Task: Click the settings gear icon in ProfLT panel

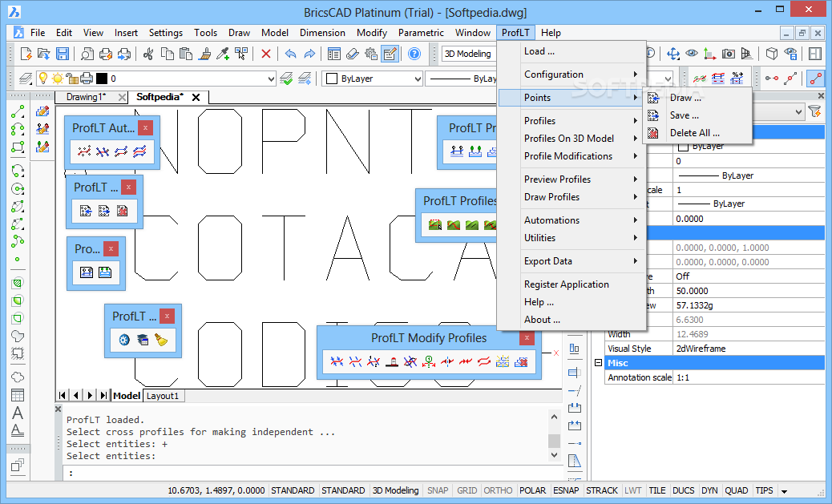Action: point(124,340)
